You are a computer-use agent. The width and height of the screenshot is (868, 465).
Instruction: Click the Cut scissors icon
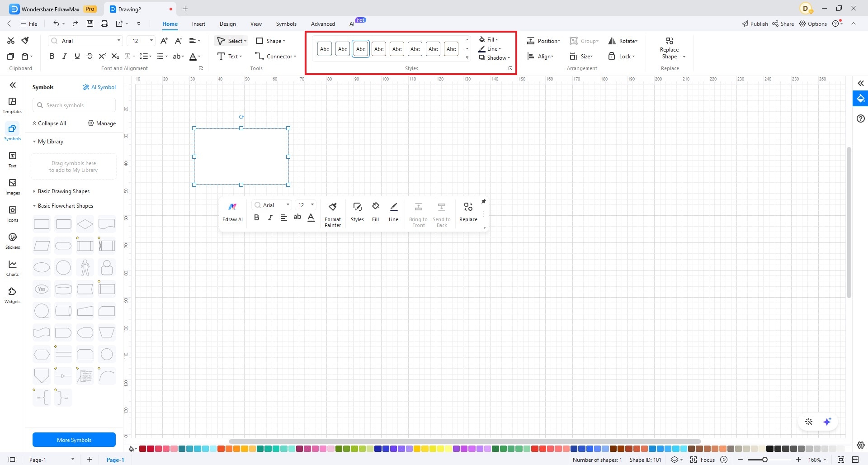click(11, 41)
